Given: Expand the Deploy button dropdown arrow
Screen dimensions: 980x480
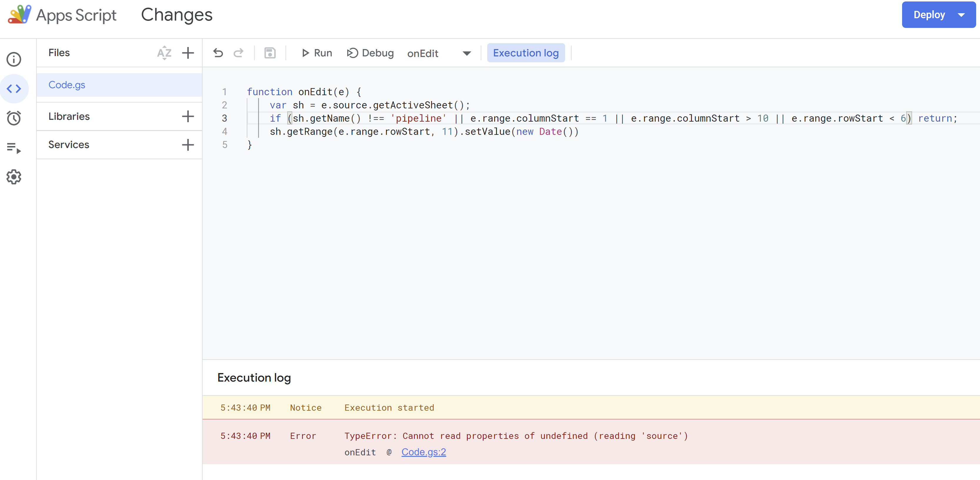Looking at the screenshot, I should (x=961, y=15).
